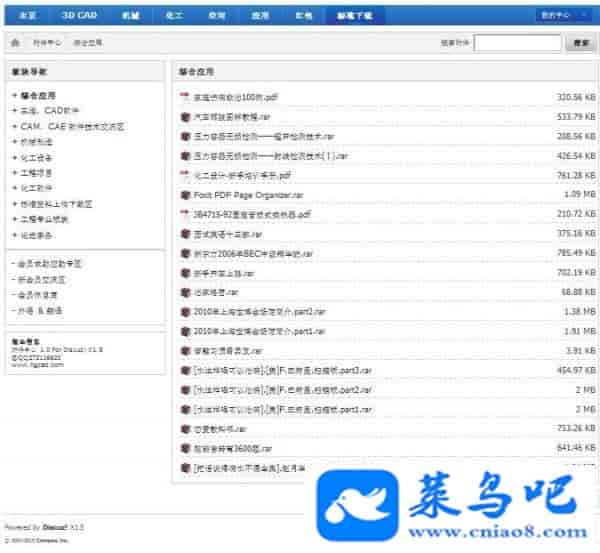This screenshot has height=553, width=600.
Task: Click the PDF icon beside the 210.72 KB file
Action: click(x=185, y=214)
